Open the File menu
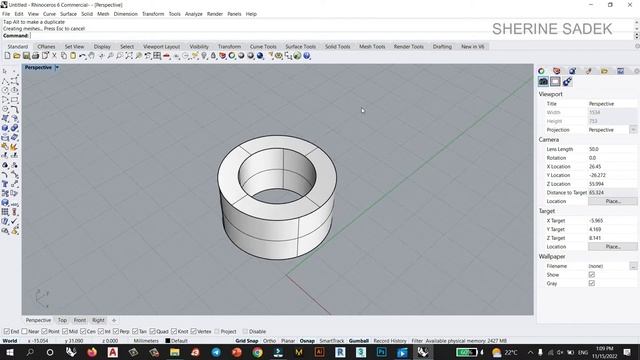Viewport: 640px width, 360px height. click(6, 14)
